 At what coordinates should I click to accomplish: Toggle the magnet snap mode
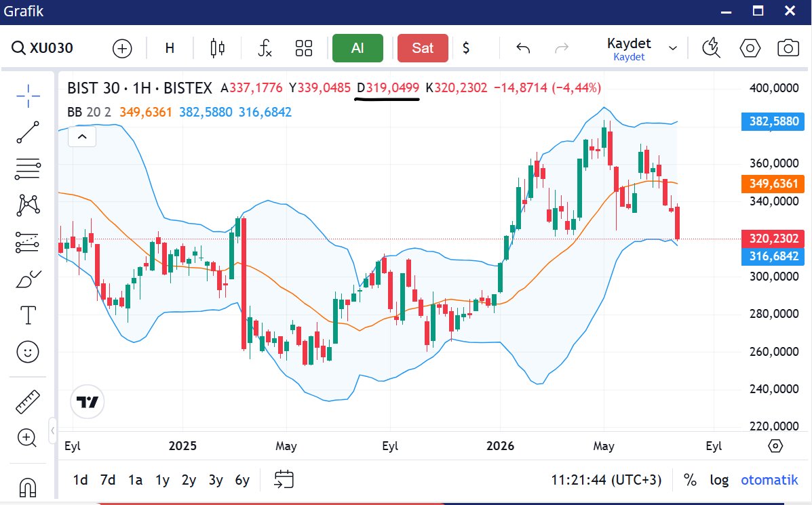coord(27,487)
